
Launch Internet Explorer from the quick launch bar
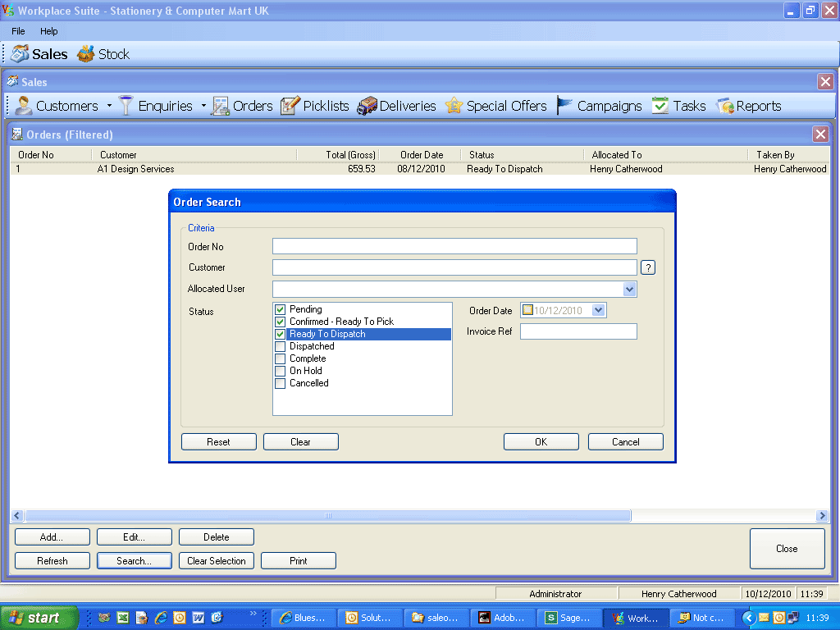(x=161, y=618)
